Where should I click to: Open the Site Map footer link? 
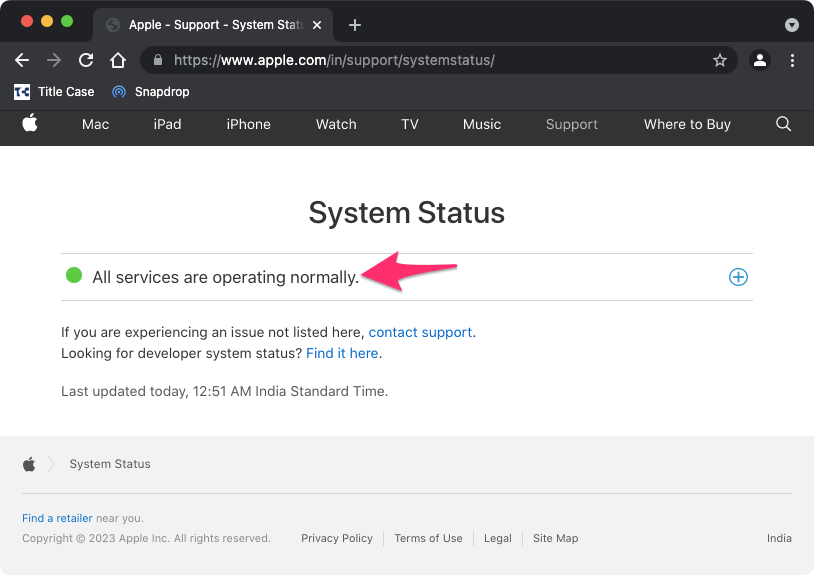coord(555,538)
